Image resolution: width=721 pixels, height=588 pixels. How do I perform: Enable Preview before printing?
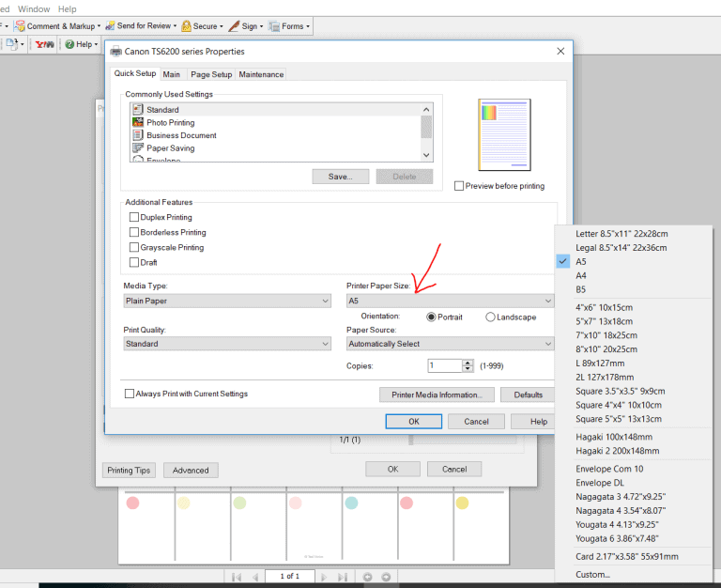pos(459,186)
